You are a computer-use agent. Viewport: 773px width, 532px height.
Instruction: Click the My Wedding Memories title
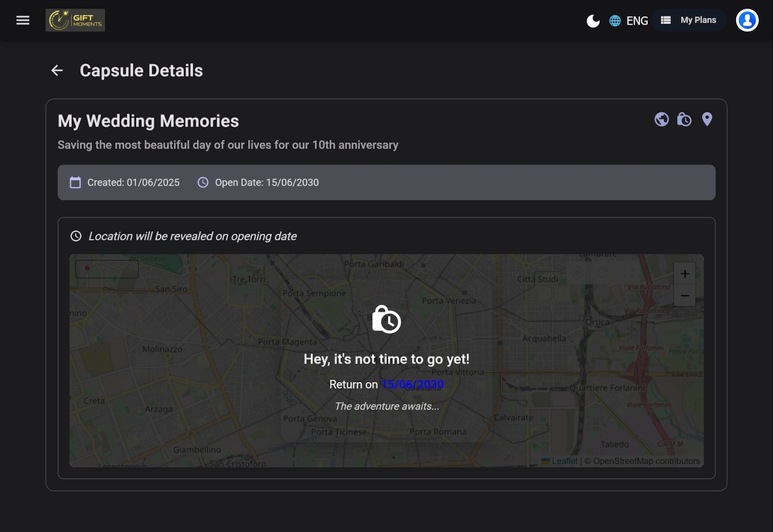tap(148, 121)
